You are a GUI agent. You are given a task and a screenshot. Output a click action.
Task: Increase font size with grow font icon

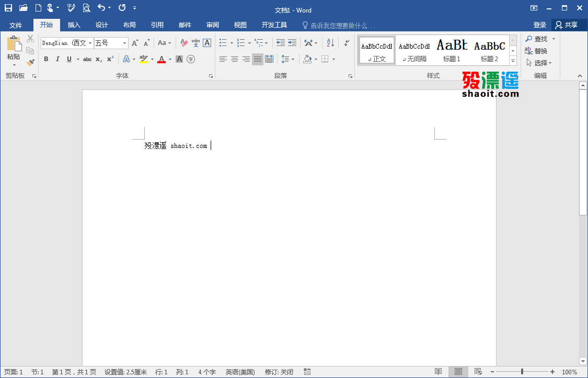pyautogui.click(x=135, y=43)
